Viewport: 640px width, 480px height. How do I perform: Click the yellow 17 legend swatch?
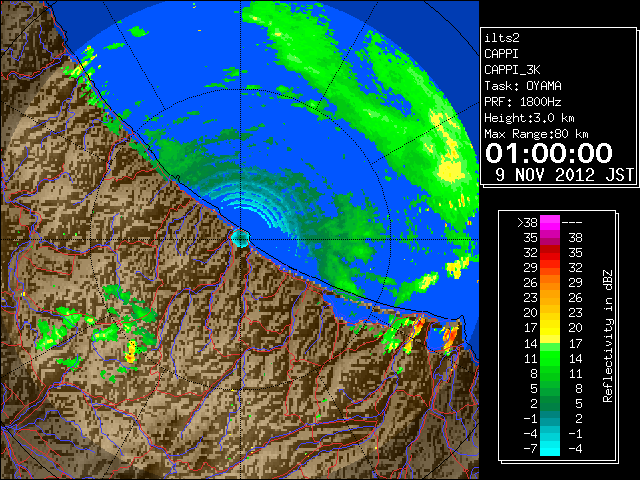550,328
